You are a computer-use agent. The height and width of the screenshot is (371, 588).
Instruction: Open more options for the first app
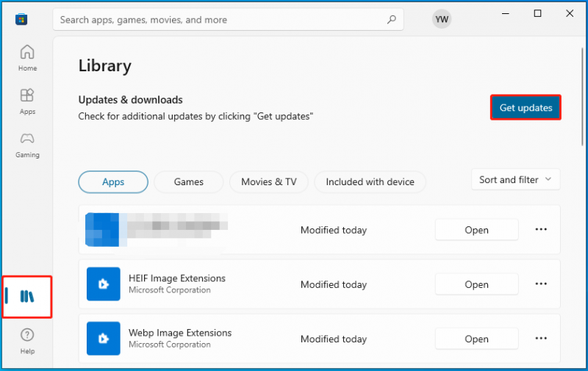[541, 229]
